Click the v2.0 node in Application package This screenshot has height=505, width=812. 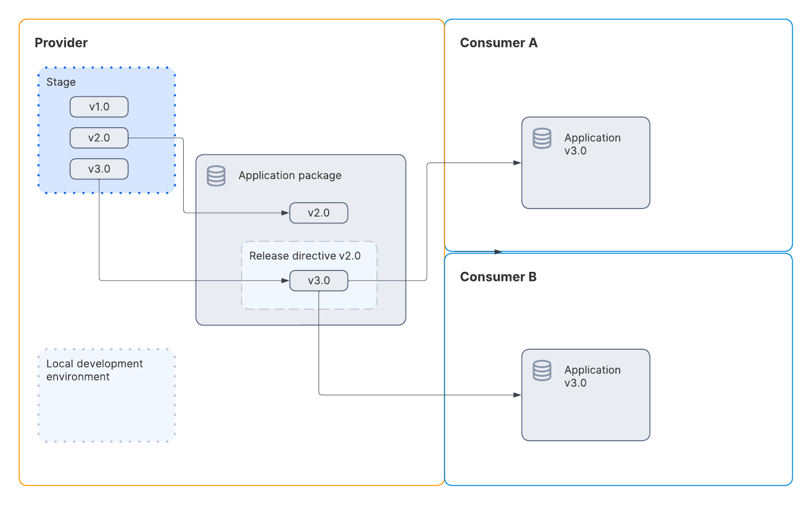319,213
